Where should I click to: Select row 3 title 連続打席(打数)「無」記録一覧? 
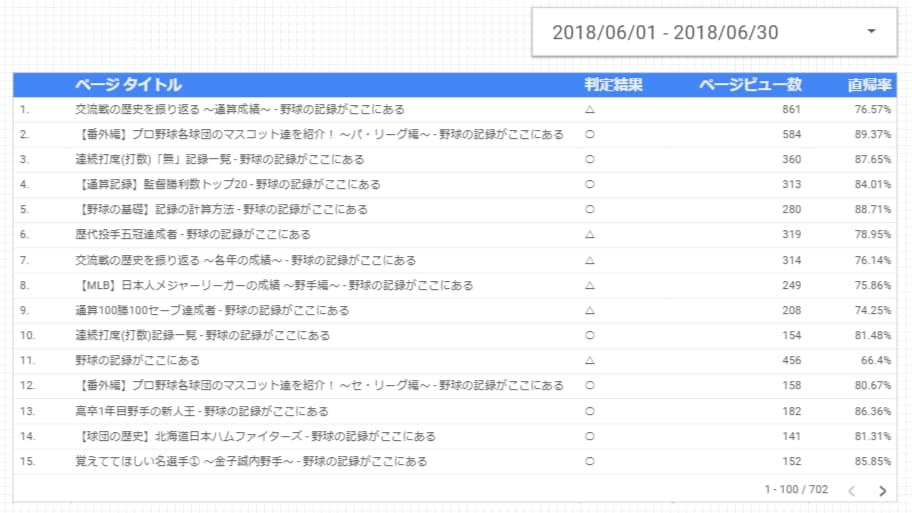click(219, 159)
